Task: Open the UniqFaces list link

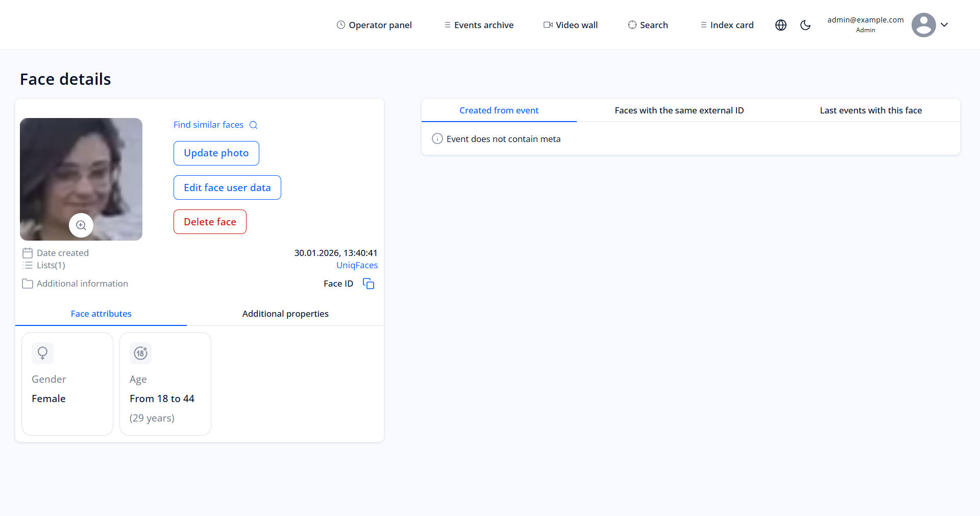Action: [357, 265]
